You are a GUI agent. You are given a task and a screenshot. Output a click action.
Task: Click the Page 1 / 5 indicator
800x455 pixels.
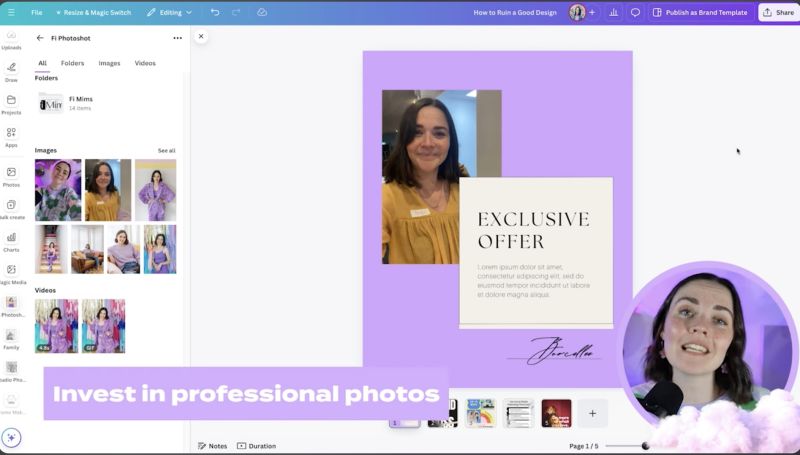(584, 446)
